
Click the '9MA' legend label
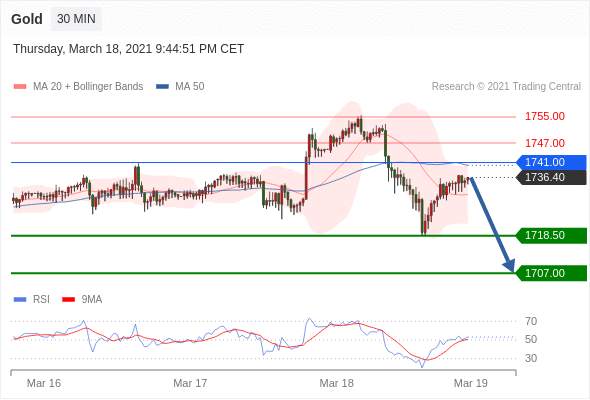click(92, 300)
